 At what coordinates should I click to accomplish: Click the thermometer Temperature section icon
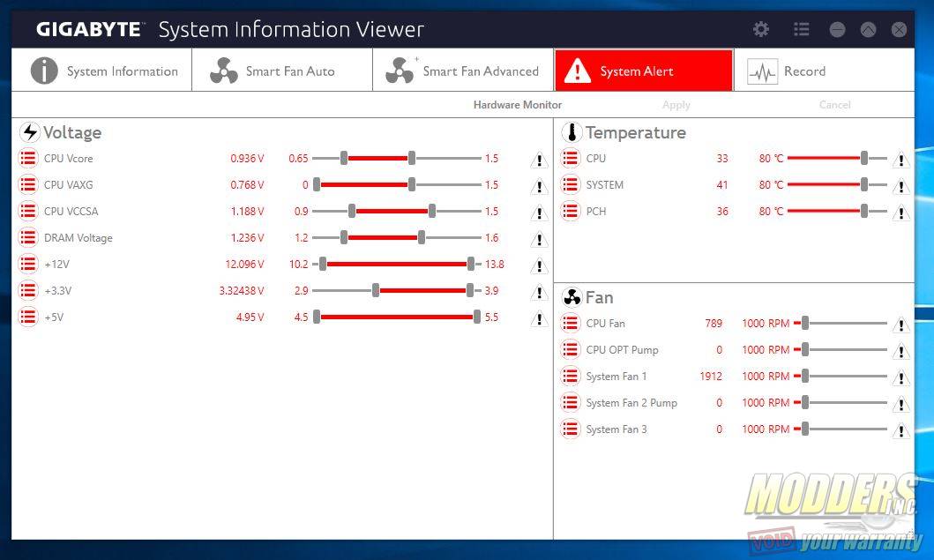(572, 131)
